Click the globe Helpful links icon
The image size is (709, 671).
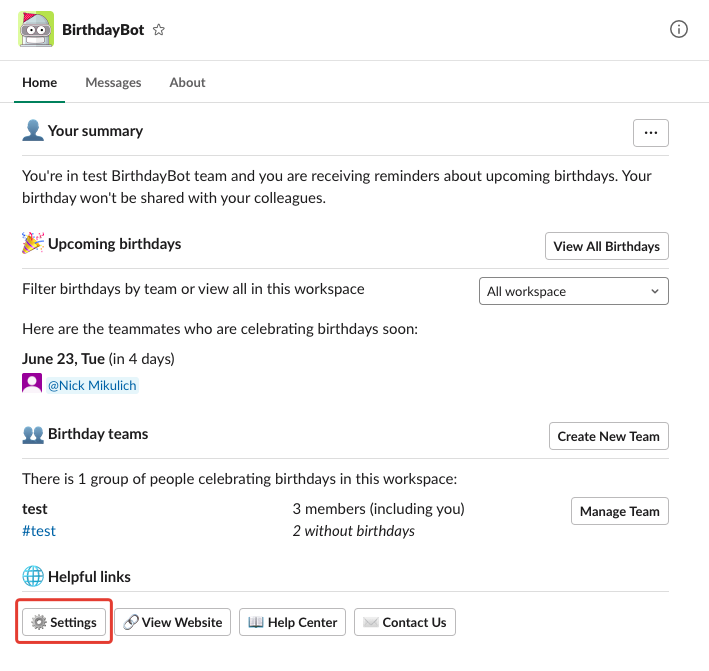(x=33, y=577)
